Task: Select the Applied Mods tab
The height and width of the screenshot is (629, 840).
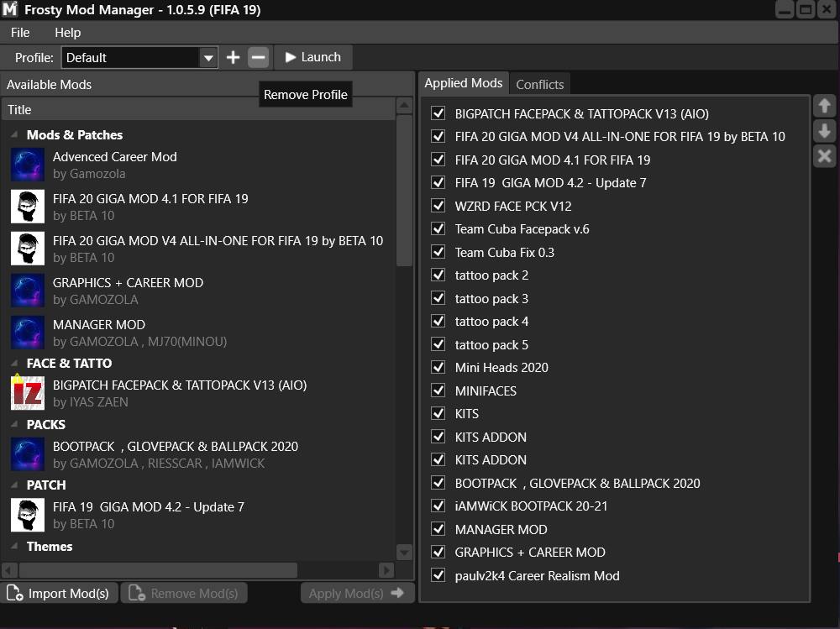Action: (x=464, y=83)
